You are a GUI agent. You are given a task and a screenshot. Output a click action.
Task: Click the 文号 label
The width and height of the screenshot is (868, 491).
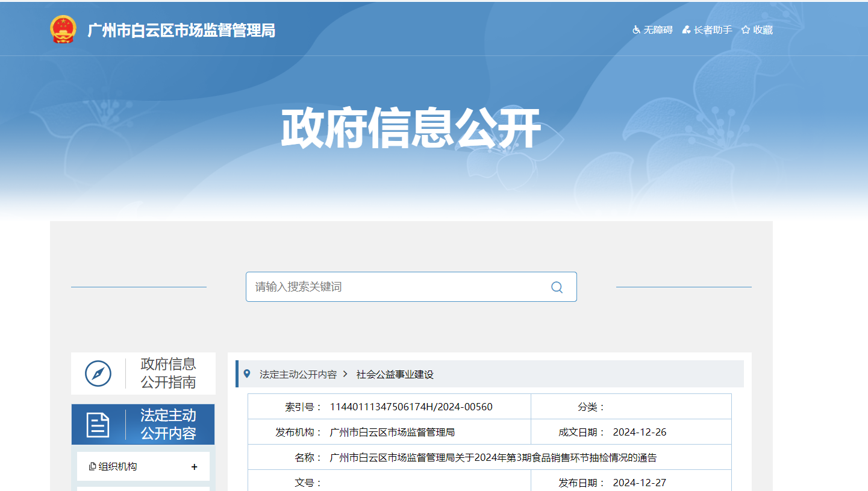point(308,483)
